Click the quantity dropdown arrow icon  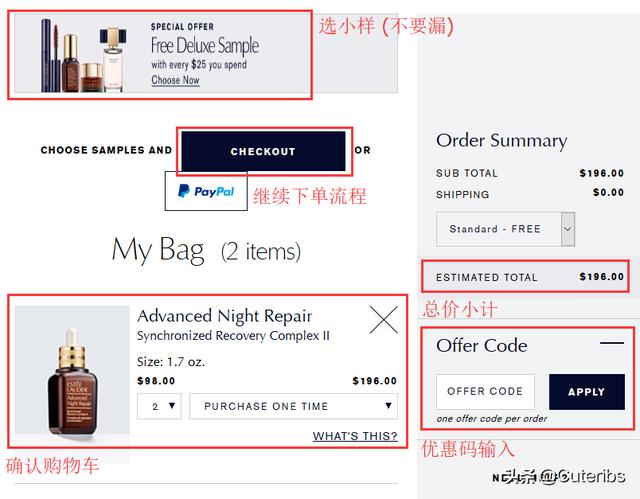point(172,406)
